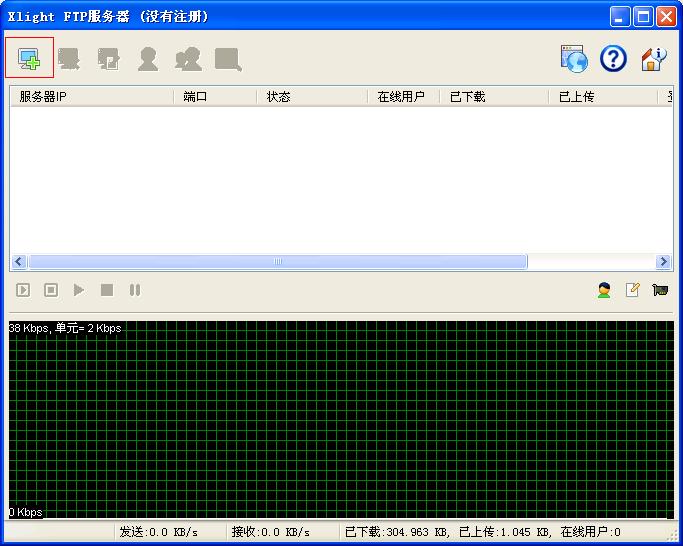Sort by the 端口 column header
Screen dimensions: 683x546
[215, 96]
